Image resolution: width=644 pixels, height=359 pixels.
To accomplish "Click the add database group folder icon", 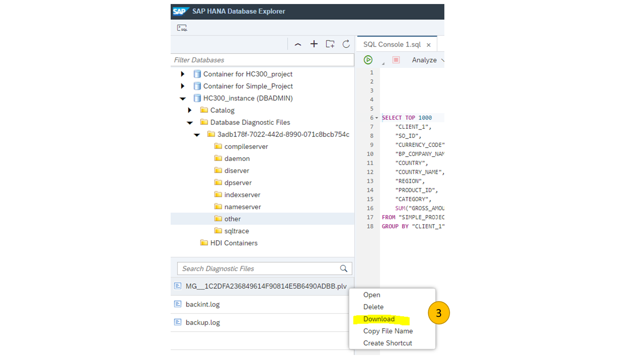I will click(330, 44).
